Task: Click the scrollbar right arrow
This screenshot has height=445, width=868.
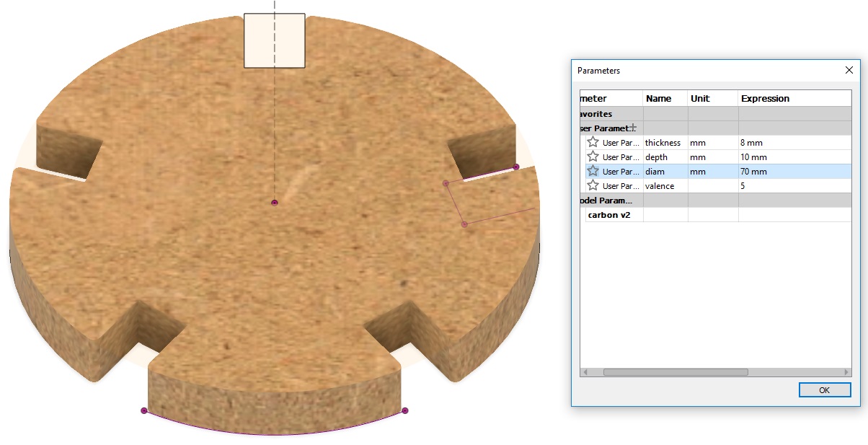Action: pos(847,372)
